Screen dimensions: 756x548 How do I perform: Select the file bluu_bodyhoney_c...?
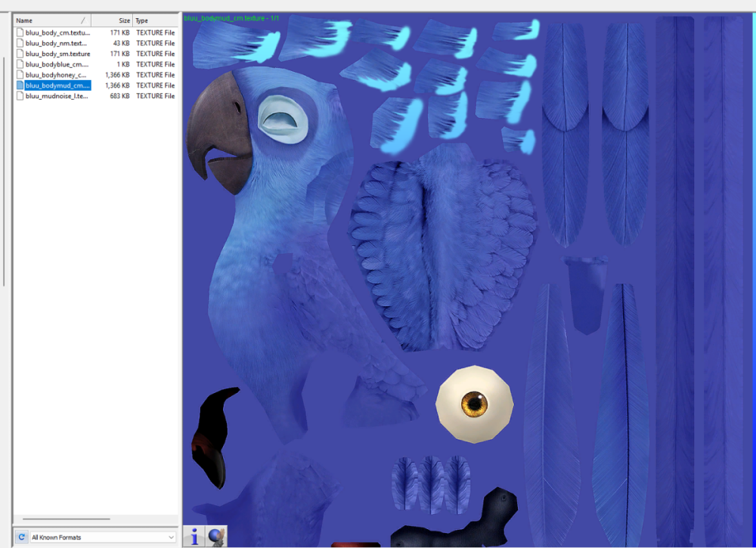click(x=56, y=75)
